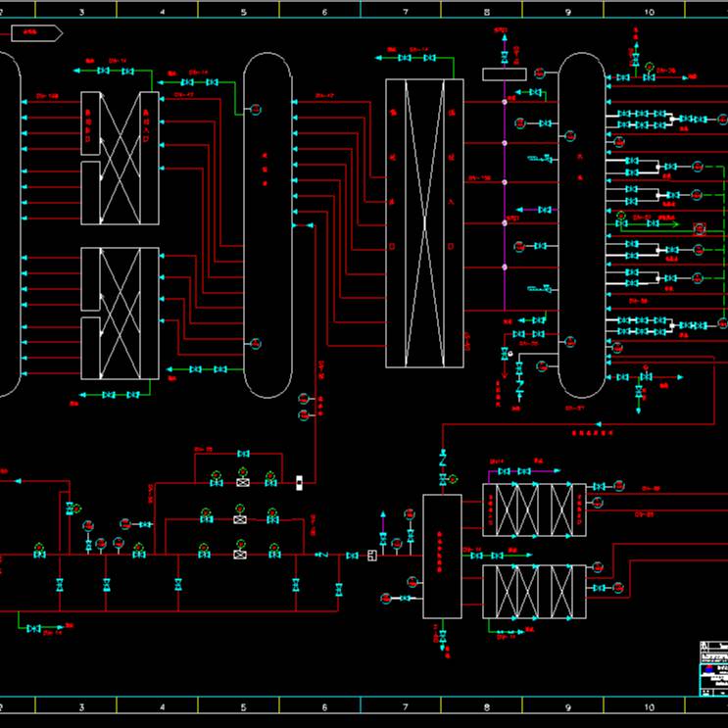Select the vertical rectangular vessel in lower column 7

pos(442,556)
